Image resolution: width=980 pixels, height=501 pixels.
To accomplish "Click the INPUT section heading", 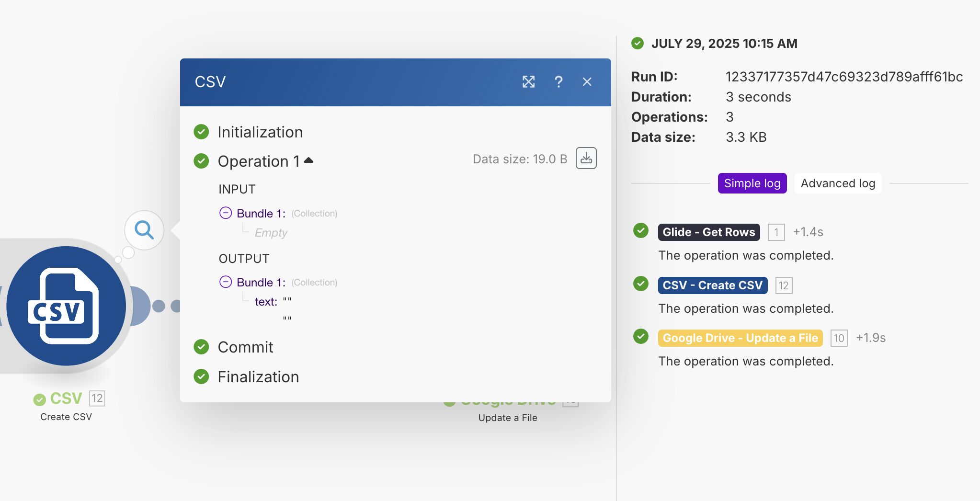I will 237,189.
